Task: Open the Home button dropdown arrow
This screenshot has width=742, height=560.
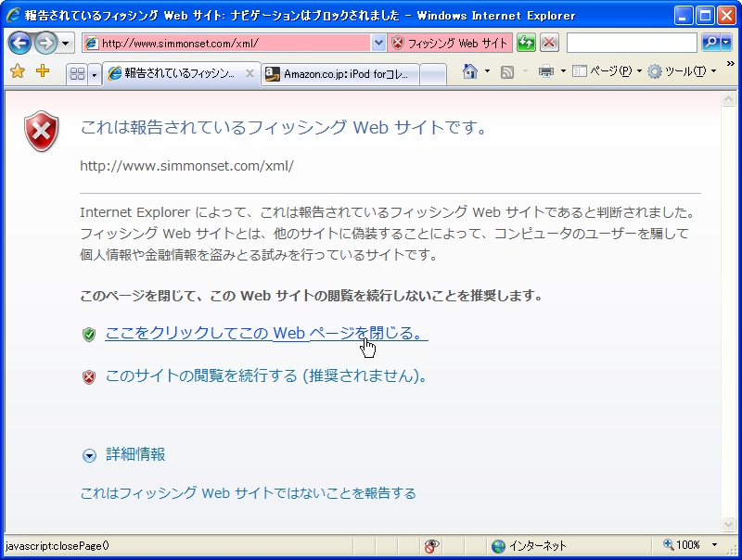Action: [488, 71]
